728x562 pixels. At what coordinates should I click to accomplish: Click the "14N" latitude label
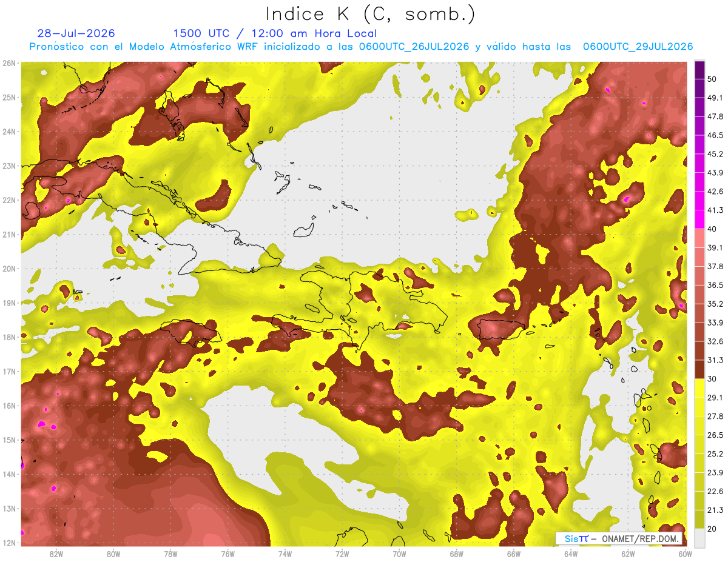[x=9, y=474]
